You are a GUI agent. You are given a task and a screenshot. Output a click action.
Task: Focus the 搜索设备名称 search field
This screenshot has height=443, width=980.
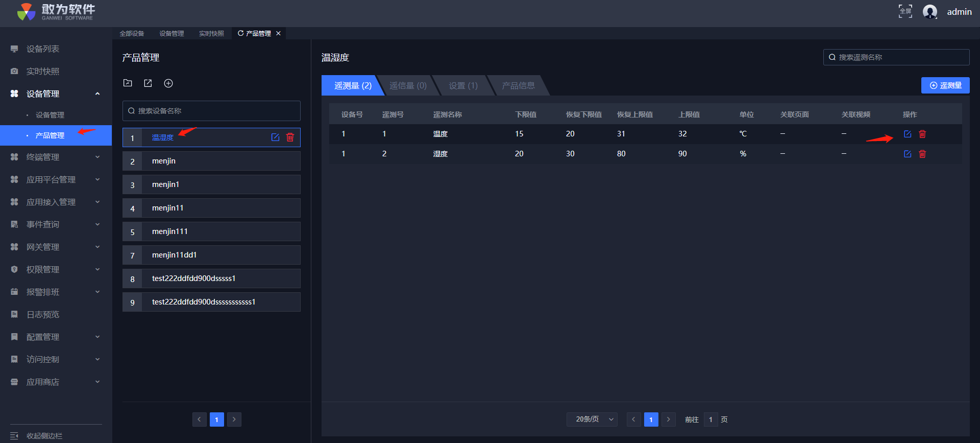pos(211,111)
